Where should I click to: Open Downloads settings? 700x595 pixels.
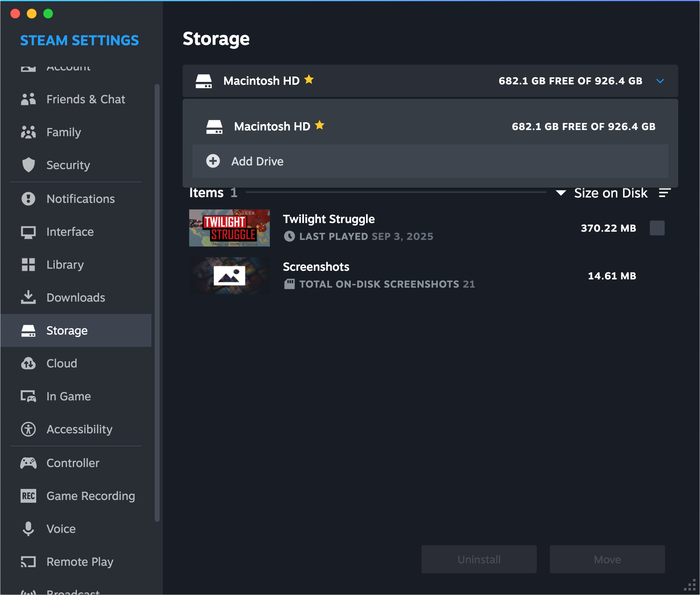(x=76, y=297)
